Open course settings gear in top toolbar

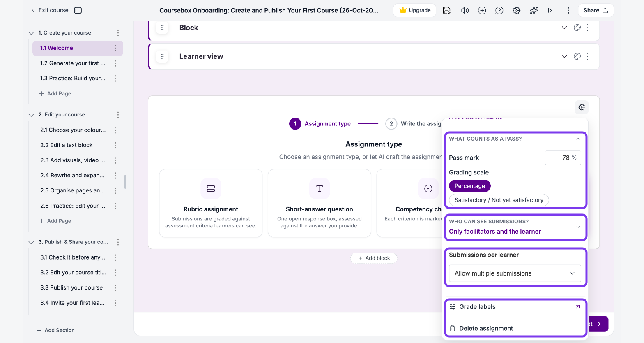517,10
